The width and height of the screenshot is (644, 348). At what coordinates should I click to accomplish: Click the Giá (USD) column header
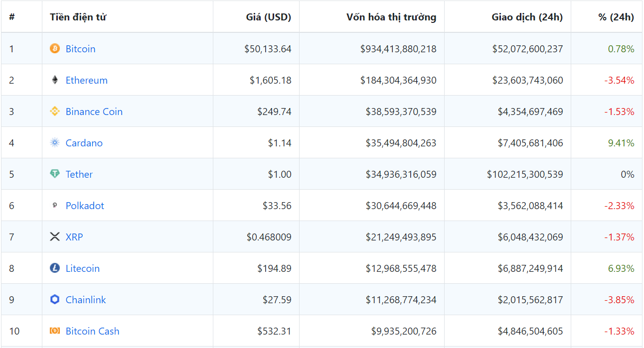pyautogui.click(x=269, y=17)
